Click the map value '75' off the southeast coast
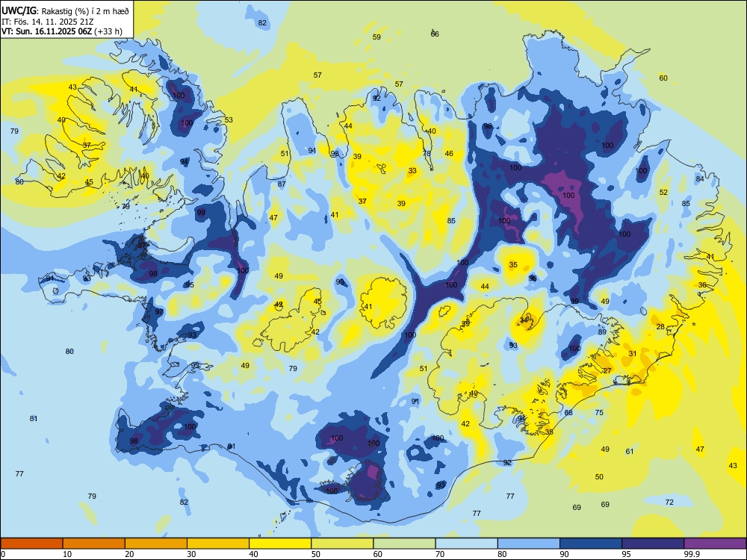This screenshot has height=560, width=747. (x=599, y=412)
